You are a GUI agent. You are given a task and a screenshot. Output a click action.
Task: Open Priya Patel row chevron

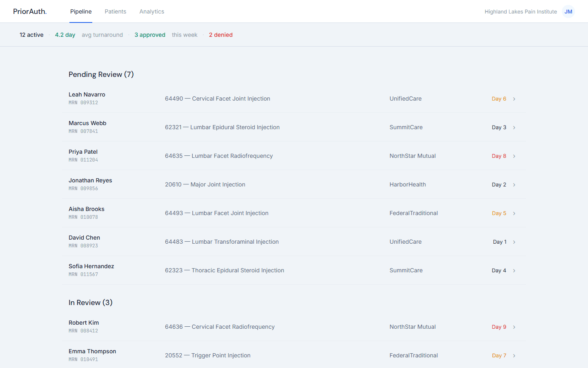pyautogui.click(x=514, y=156)
